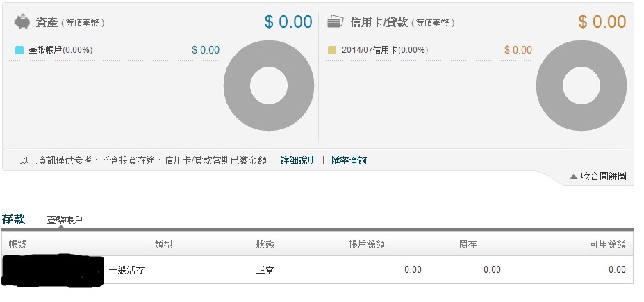This screenshot has width=644, height=302.
Task: Click the 收合圓餅圖 collapse label
Action: pyautogui.click(x=603, y=177)
